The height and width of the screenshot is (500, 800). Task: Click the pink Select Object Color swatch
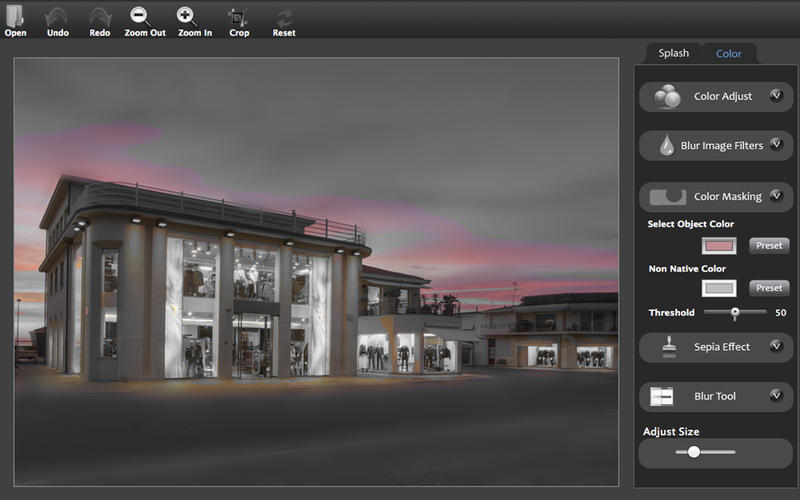[x=719, y=246]
